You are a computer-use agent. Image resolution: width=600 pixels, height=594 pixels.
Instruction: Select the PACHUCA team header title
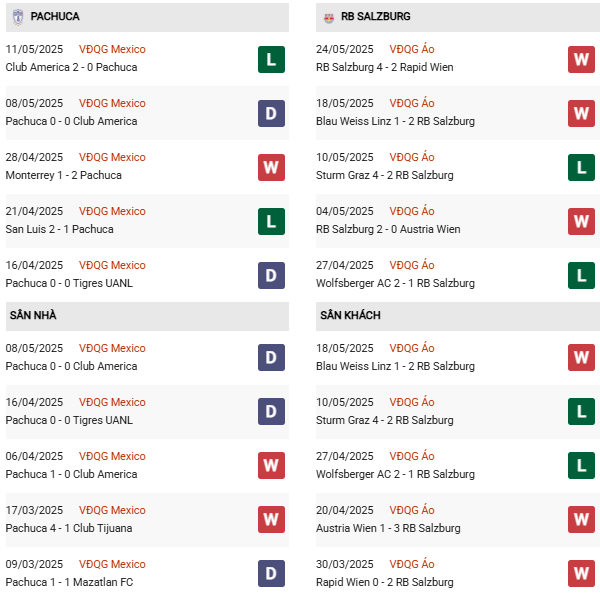(x=55, y=17)
